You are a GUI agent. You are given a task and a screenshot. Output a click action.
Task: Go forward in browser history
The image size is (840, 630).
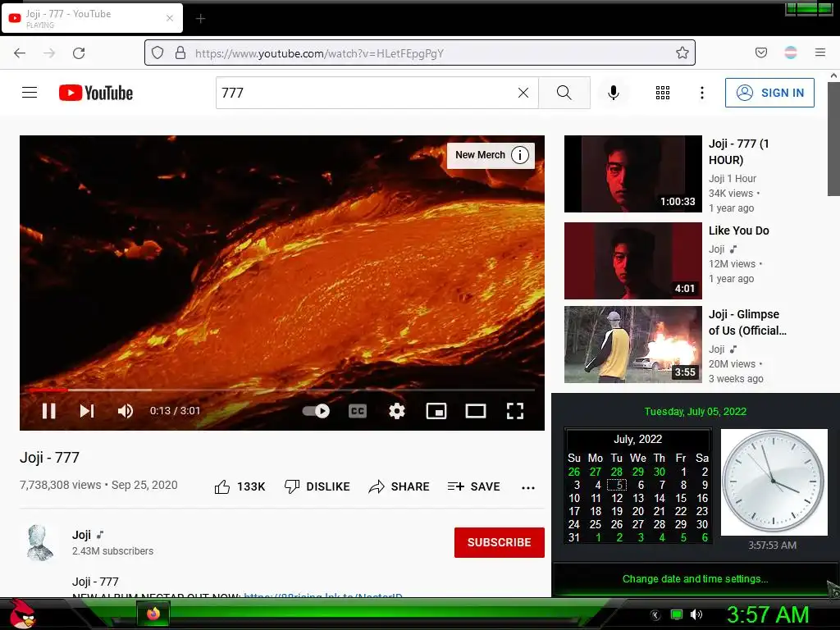click(49, 53)
